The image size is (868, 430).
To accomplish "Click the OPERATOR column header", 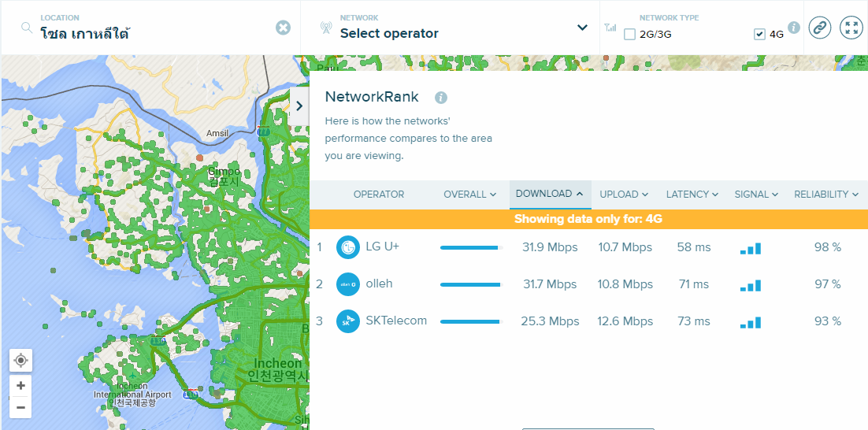I will [379, 195].
